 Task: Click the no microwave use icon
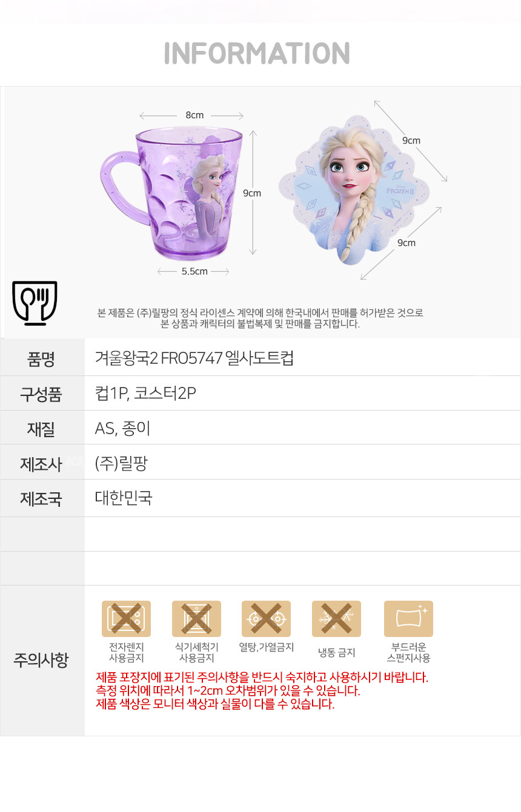(126, 618)
